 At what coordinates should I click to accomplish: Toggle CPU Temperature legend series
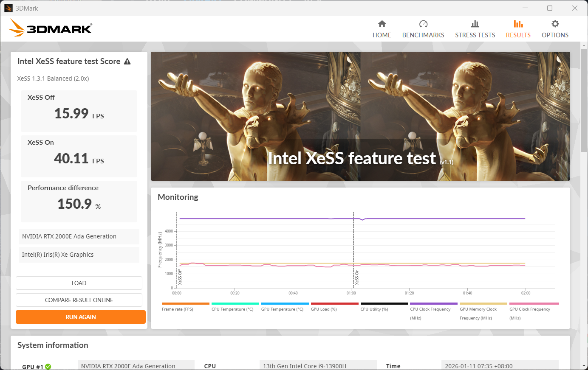pyautogui.click(x=232, y=309)
